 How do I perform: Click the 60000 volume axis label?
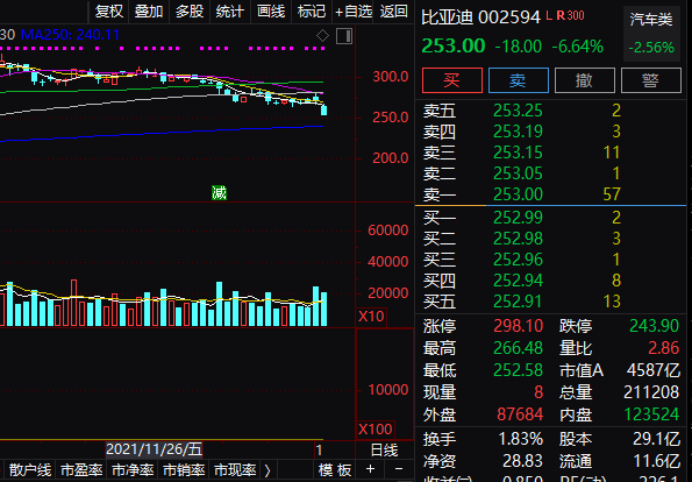pyautogui.click(x=388, y=230)
